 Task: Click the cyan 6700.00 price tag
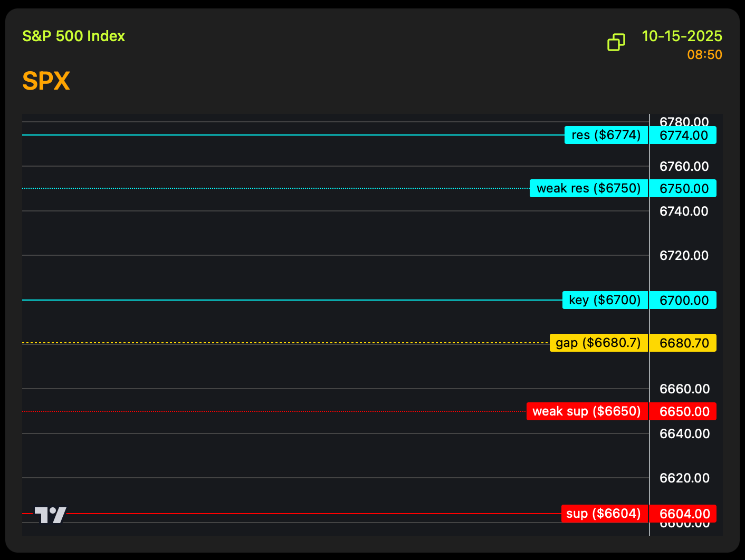683,300
